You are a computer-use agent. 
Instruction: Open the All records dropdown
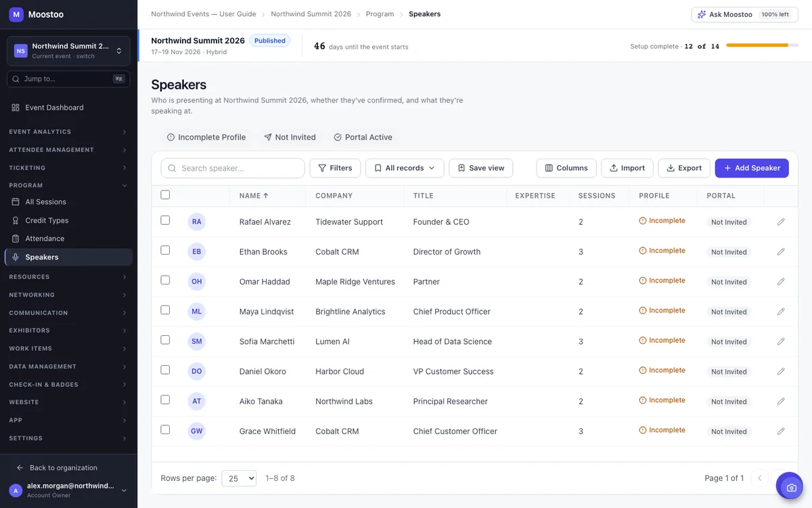click(405, 168)
